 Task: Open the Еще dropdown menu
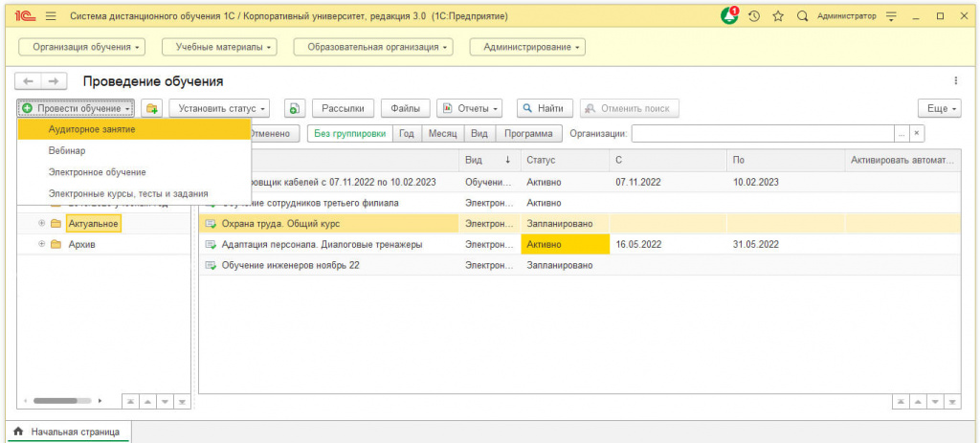coord(940,109)
